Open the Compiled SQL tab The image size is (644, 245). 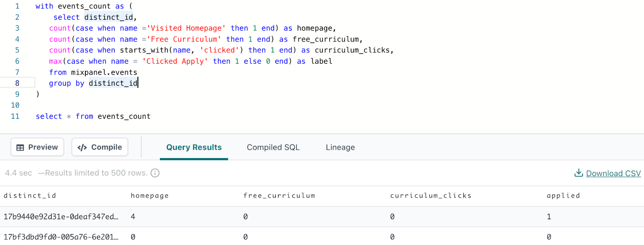tap(273, 147)
